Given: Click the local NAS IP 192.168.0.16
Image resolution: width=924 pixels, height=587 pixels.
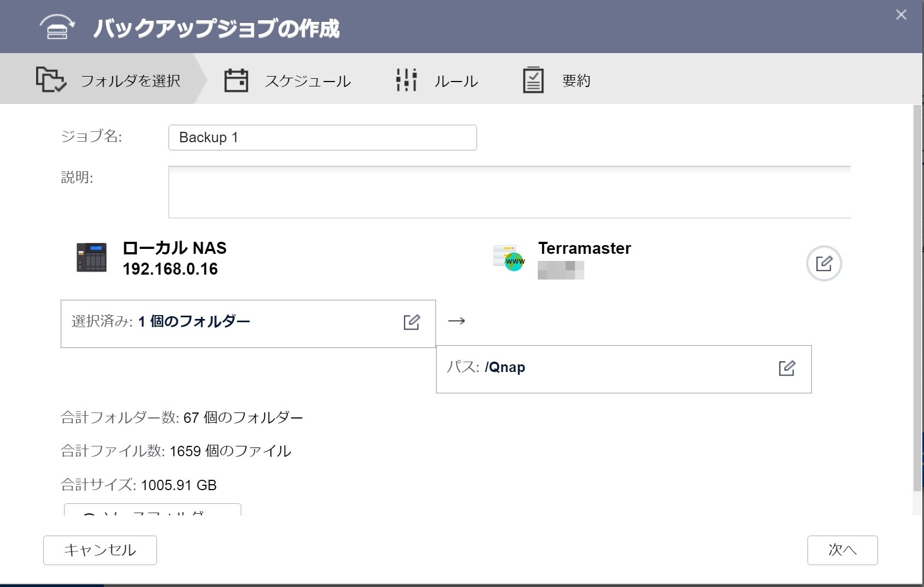Looking at the screenshot, I should pyautogui.click(x=170, y=269).
